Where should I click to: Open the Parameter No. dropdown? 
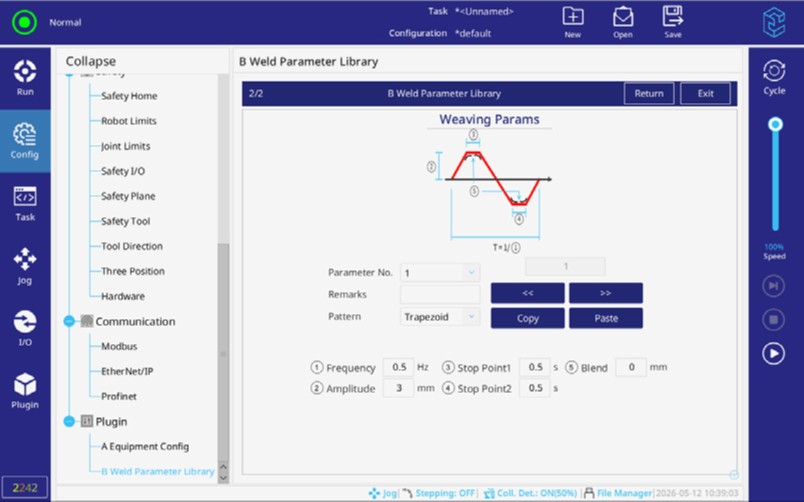coord(439,272)
